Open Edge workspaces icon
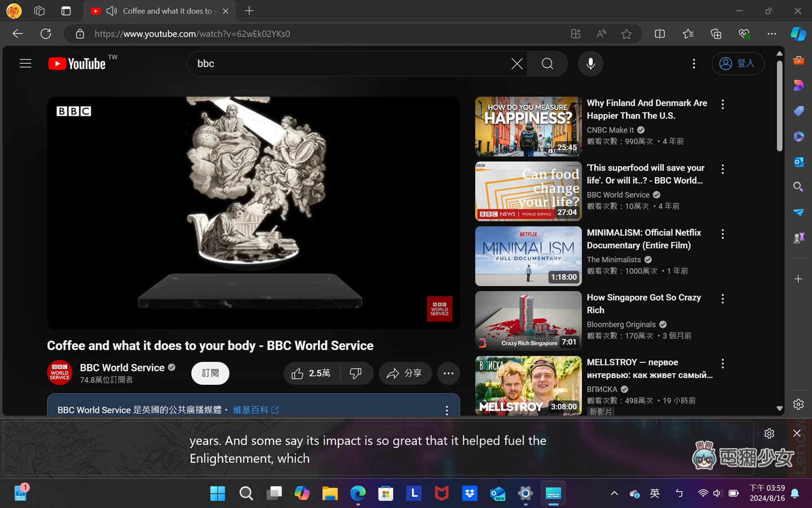 pyautogui.click(x=39, y=11)
